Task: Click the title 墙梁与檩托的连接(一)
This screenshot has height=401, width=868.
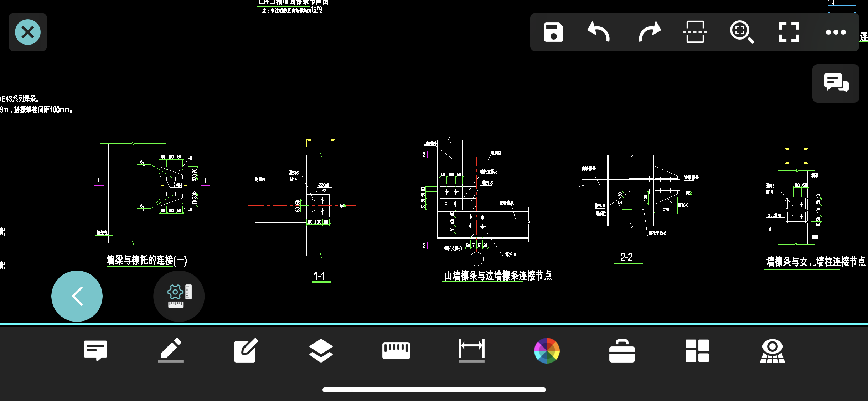Action: tap(147, 260)
